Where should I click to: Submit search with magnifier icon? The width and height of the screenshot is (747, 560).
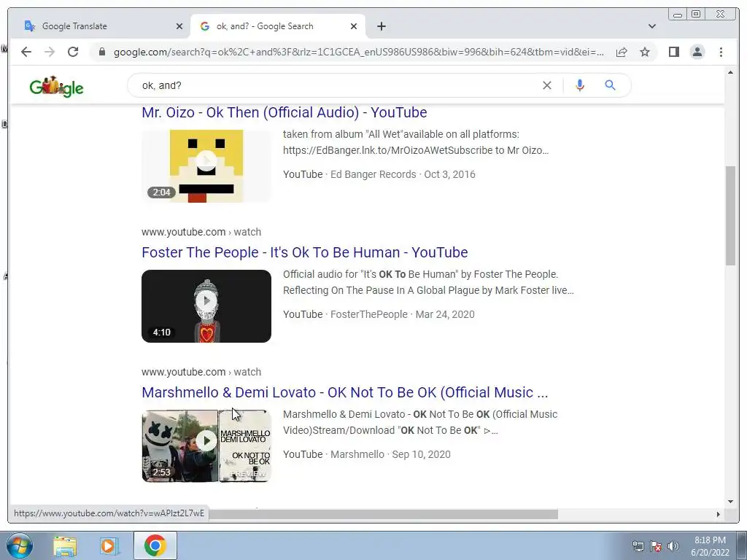[610, 85]
